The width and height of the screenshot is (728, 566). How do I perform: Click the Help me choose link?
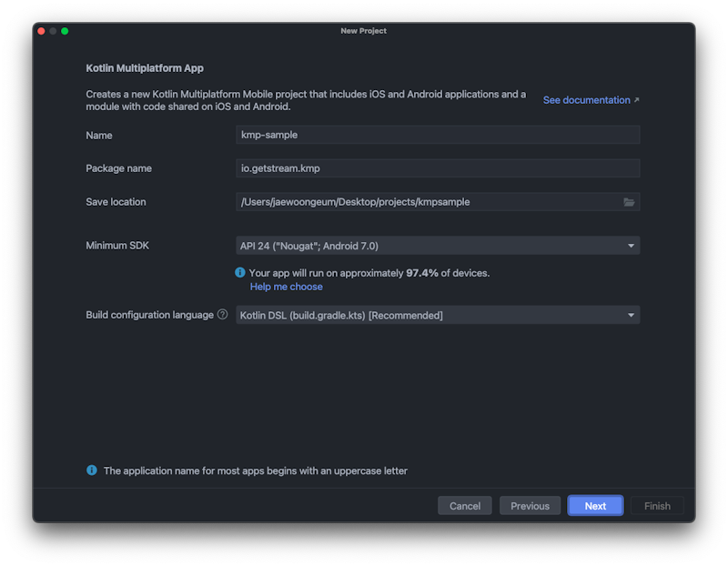[286, 286]
